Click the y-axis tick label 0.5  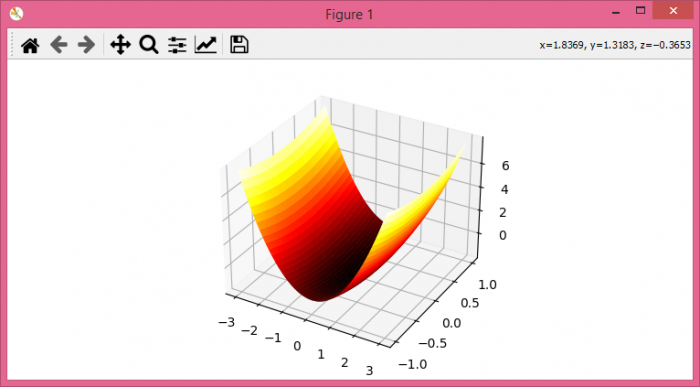pos(470,304)
